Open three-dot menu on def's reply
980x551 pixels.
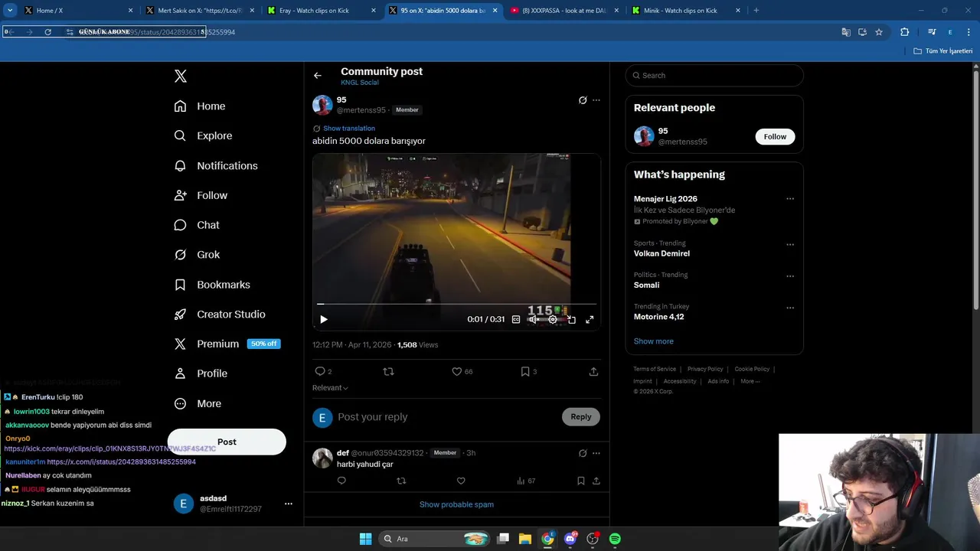pos(596,453)
